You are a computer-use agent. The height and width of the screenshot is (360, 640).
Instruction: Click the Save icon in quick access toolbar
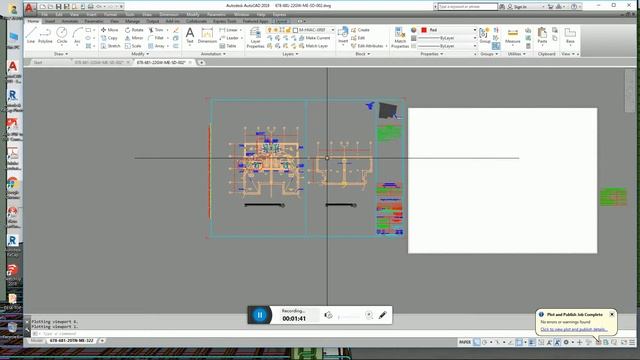58,7
